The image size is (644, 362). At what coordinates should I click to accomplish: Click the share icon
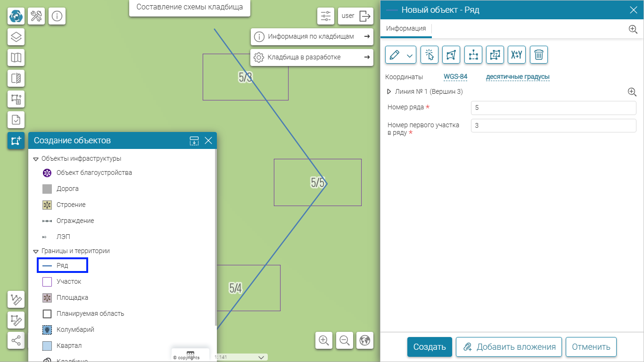[x=16, y=340]
